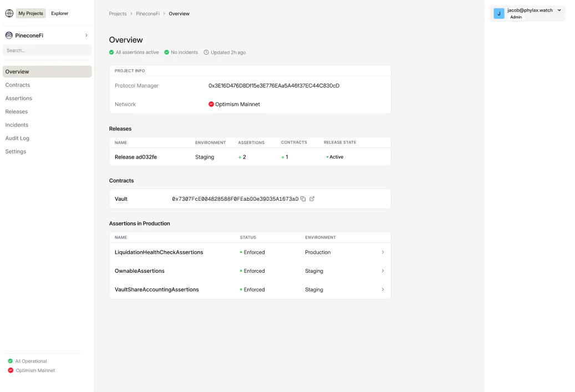
Task: Expand the PineconeFi project switcher chevron
Action: coord(86,35)
